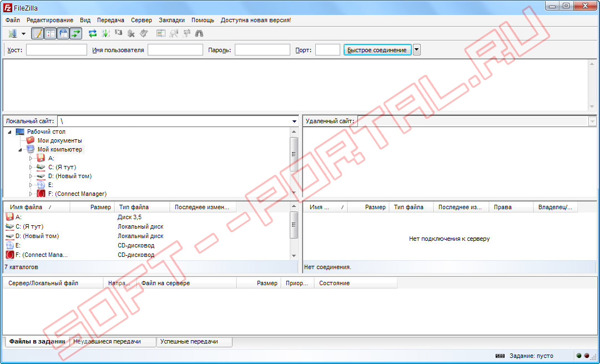Expand the E: drive tree node
Viewport: 600px width, 364px height.
31,185
